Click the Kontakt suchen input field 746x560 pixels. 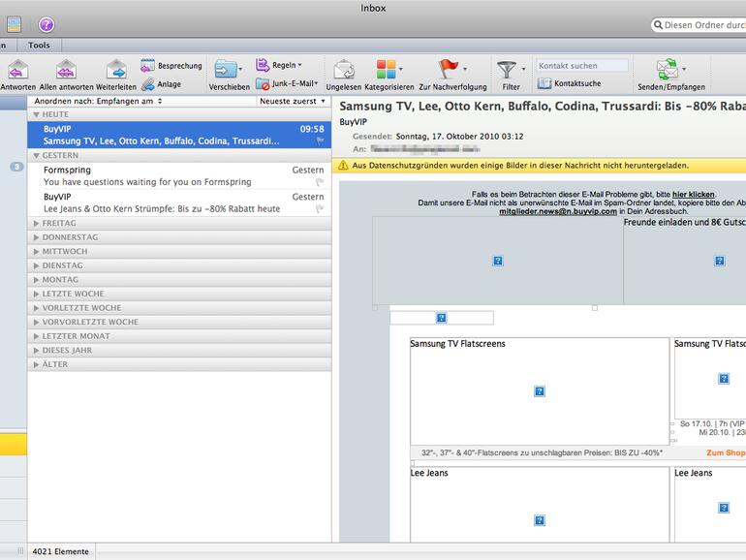click(x=582, y=66)
